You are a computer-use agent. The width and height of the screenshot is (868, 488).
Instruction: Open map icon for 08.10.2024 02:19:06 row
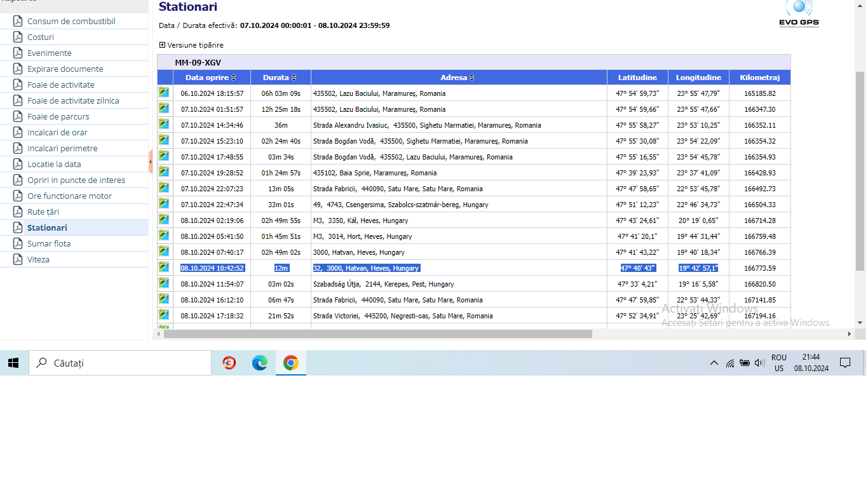pyautogui.click(x=164, y=219)
